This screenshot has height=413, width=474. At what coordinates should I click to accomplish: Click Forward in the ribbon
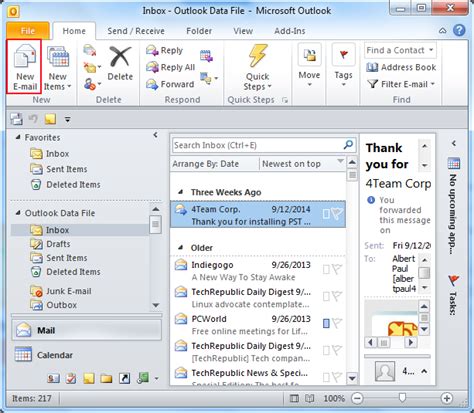coord(170,84)
